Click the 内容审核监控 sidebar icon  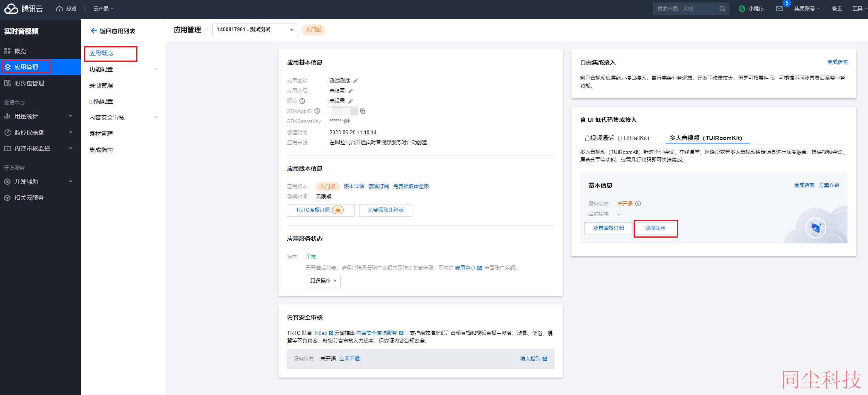pos(7,148)
